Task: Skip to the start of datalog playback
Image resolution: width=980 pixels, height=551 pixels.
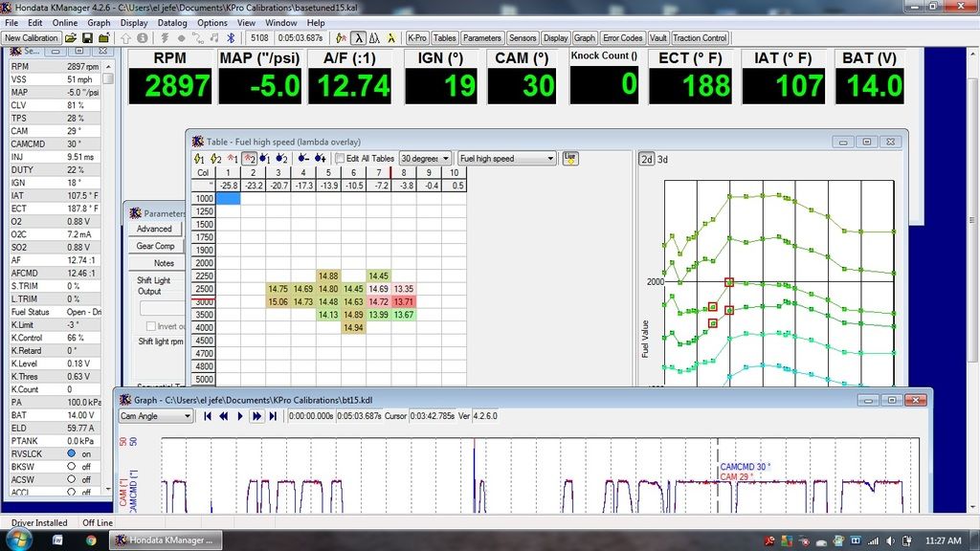Action: pyautogui.click(x=207, y=416)
